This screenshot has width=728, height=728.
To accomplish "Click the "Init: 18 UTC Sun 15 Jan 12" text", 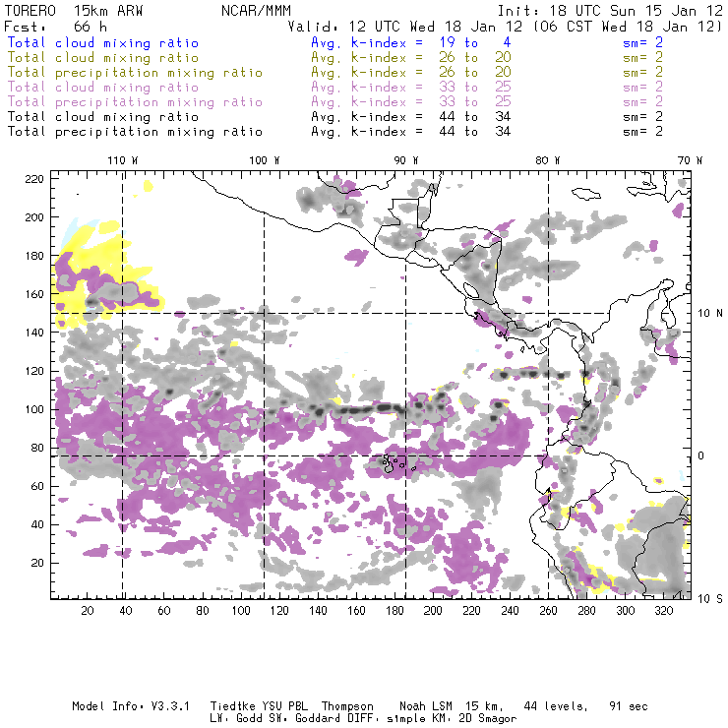I will pyautogui.click(x=610, y=11).
